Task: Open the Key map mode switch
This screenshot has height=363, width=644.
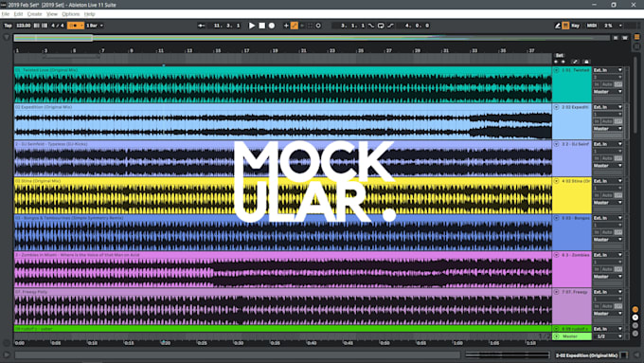Action: point(576,26)
